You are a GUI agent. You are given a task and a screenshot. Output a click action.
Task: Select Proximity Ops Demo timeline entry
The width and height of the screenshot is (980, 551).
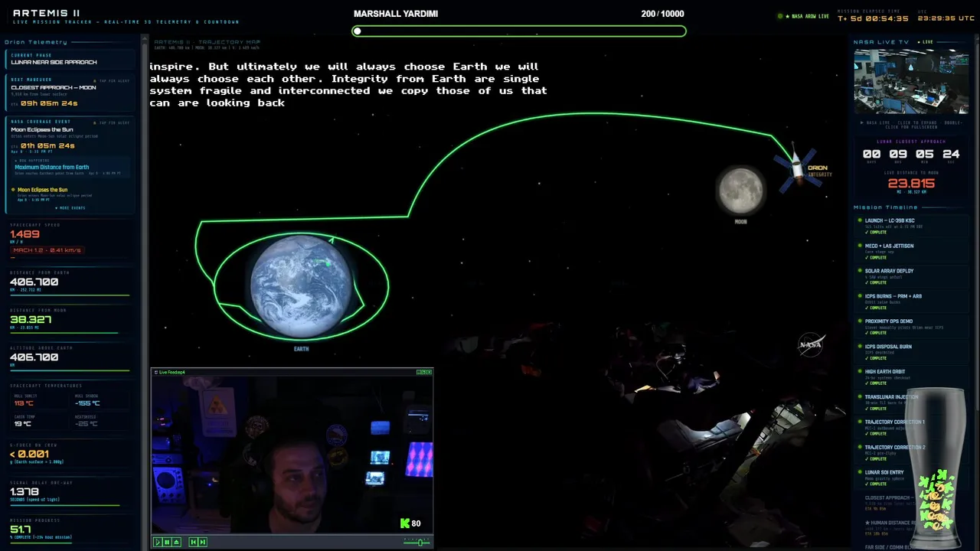(x=911, y=327)
